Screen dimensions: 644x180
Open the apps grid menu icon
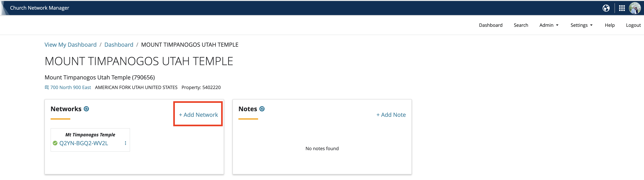click(x=622, y=8)
